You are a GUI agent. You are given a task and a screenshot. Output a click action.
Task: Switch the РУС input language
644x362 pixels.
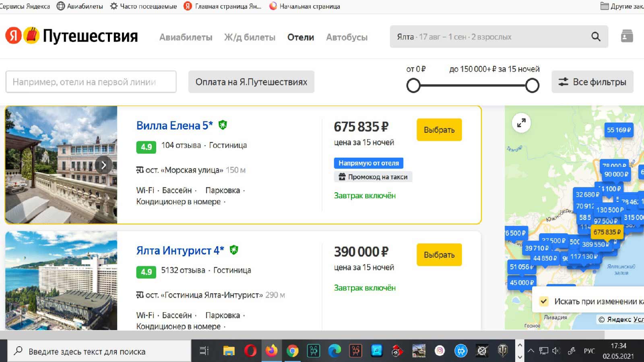589,351
